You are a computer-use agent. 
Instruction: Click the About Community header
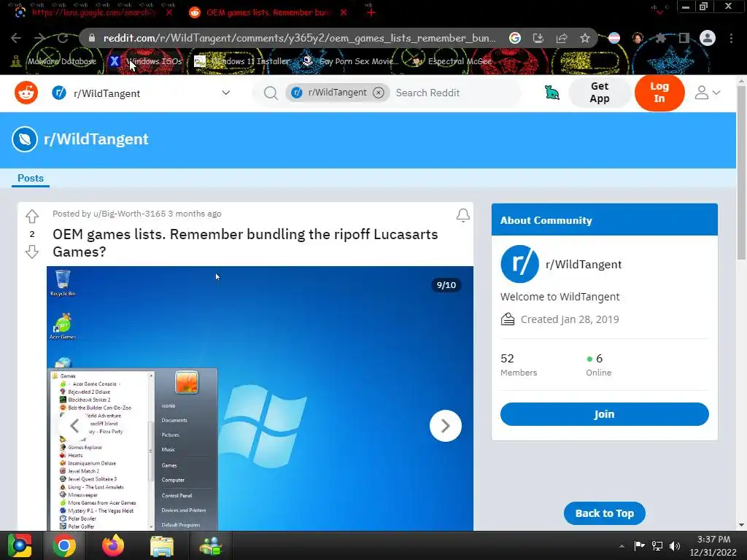click(604, 220)
